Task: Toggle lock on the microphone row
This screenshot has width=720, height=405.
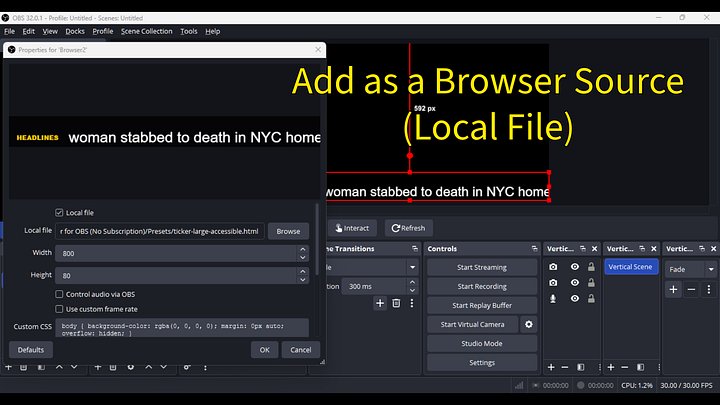Action: click(591, 298)
